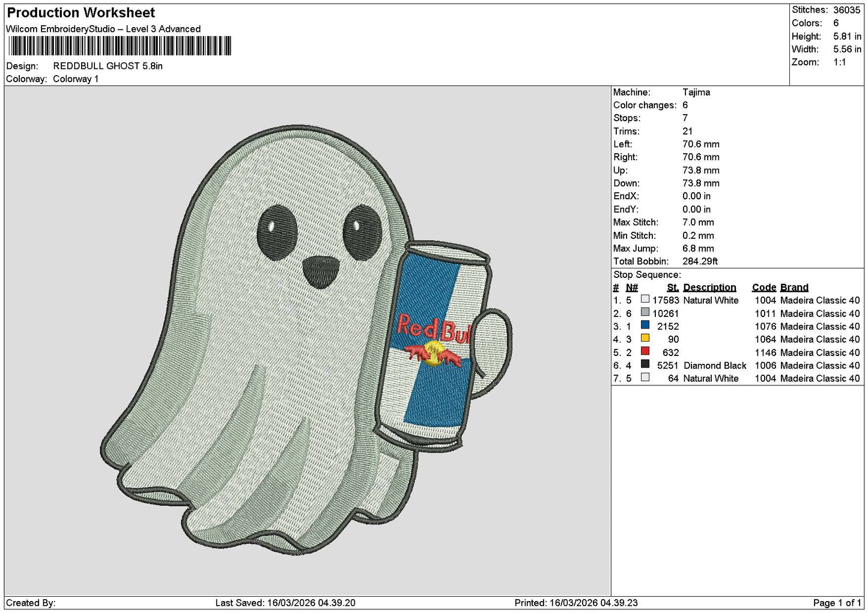Select the text 'Wilcom EmbroideryStudio – Level 3 Advanced'

point(103,29)
